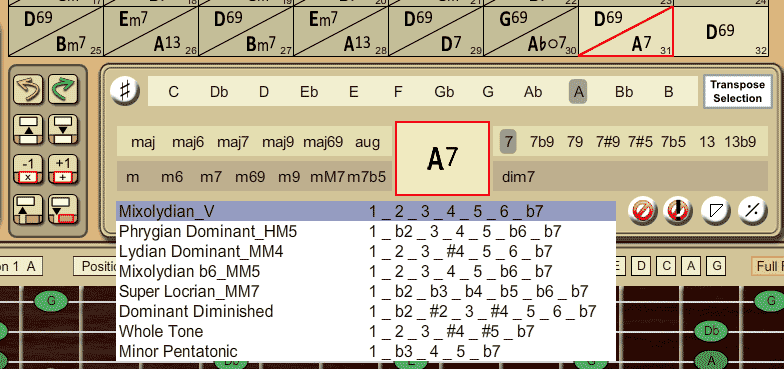The width and height of the screenshot is (784, 369).
Task: Click green Db note marker on fretboard
Action: 711,330
